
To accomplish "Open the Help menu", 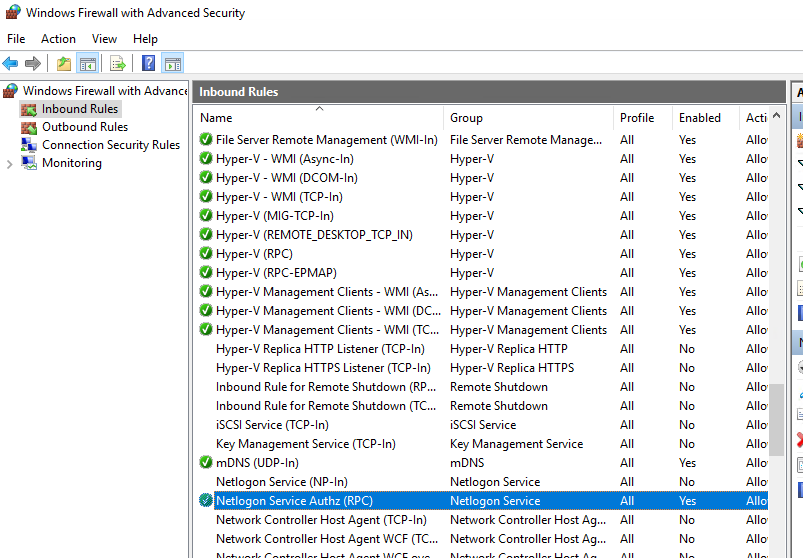I will click(x=145, y=39).
